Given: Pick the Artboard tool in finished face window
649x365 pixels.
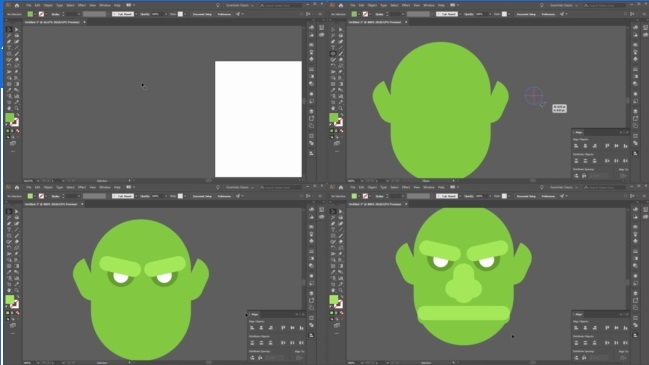Looking at the screenshot, I should click(333, 284).
